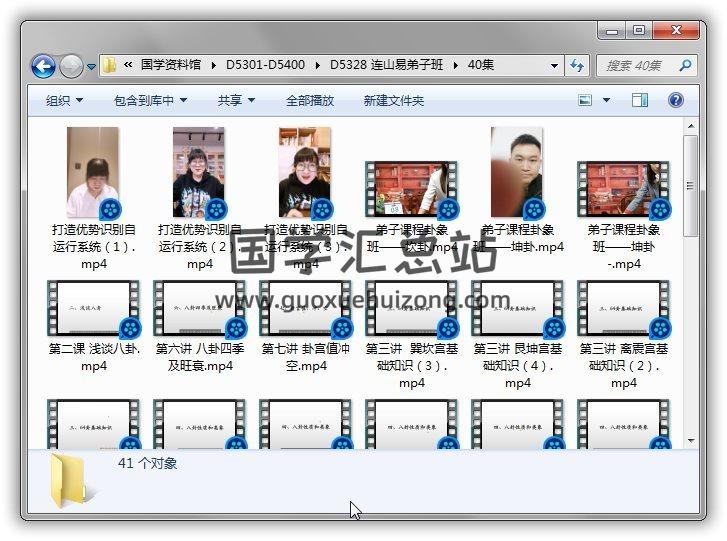The height and width of the screenshot is (541, 727).
Task: Expand the view options dropdown arrow
Action: (607, 100)
